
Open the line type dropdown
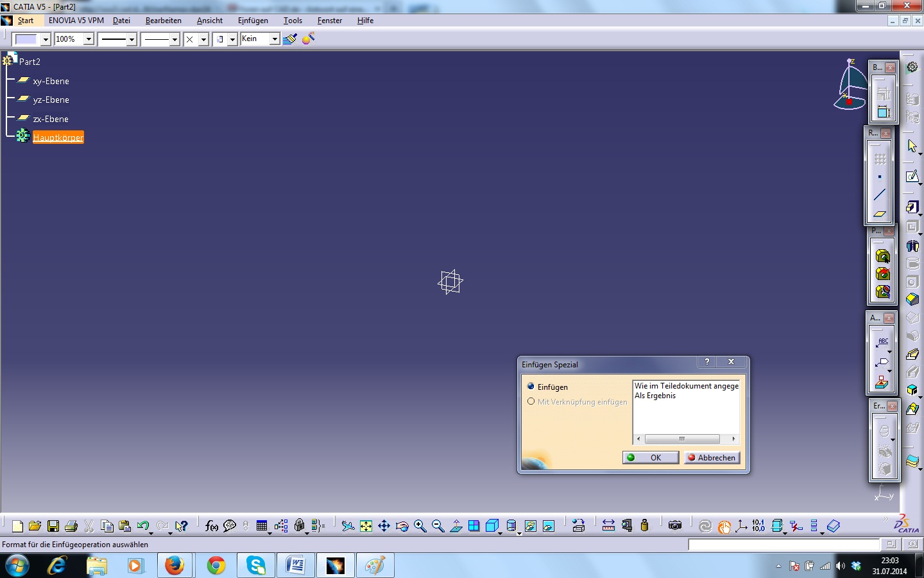click(x=175, y=39)
